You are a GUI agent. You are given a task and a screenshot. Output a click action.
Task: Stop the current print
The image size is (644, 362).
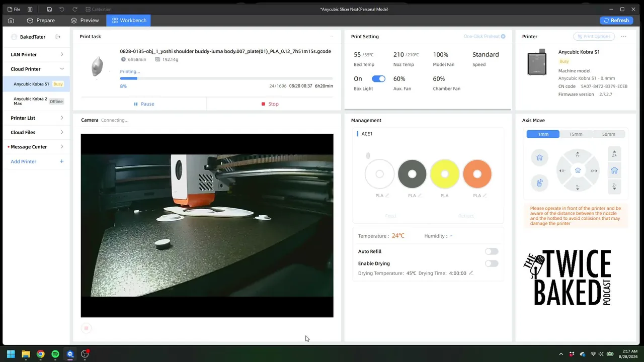[x=270, y=104]
